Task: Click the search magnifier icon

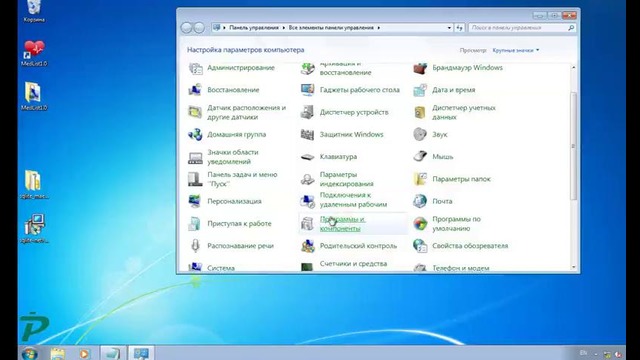Action: tap(571, 28)
